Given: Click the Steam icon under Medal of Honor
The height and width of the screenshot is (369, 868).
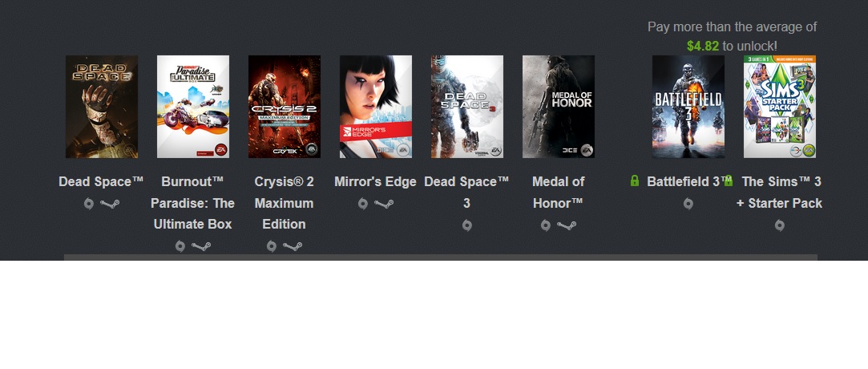Looking at the screenshot, I should (567, 225).
